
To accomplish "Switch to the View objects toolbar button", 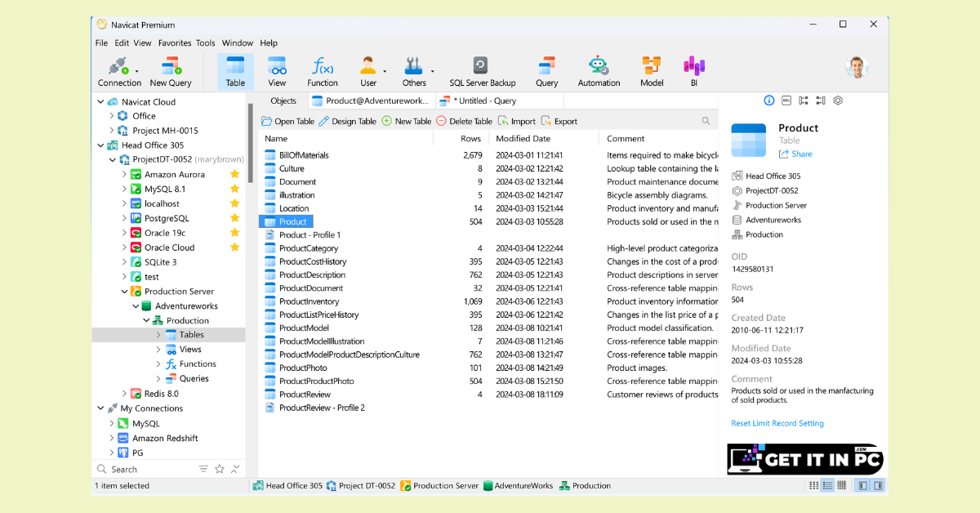I will click(277, 72).
